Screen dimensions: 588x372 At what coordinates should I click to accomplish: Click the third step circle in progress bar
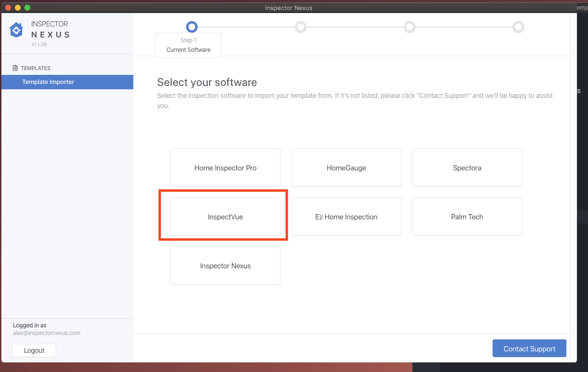click(410, 27)
